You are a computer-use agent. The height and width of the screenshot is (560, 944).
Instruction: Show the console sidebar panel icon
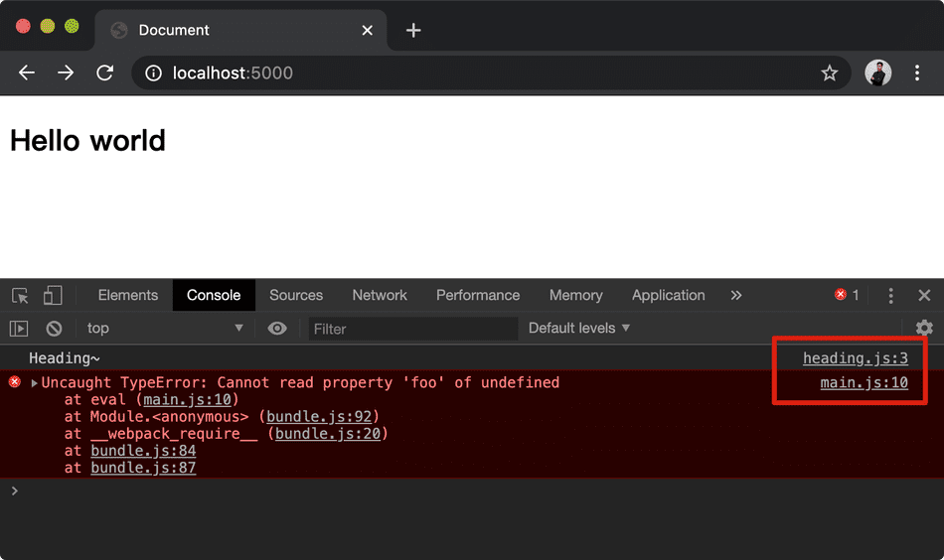(19, 329)
